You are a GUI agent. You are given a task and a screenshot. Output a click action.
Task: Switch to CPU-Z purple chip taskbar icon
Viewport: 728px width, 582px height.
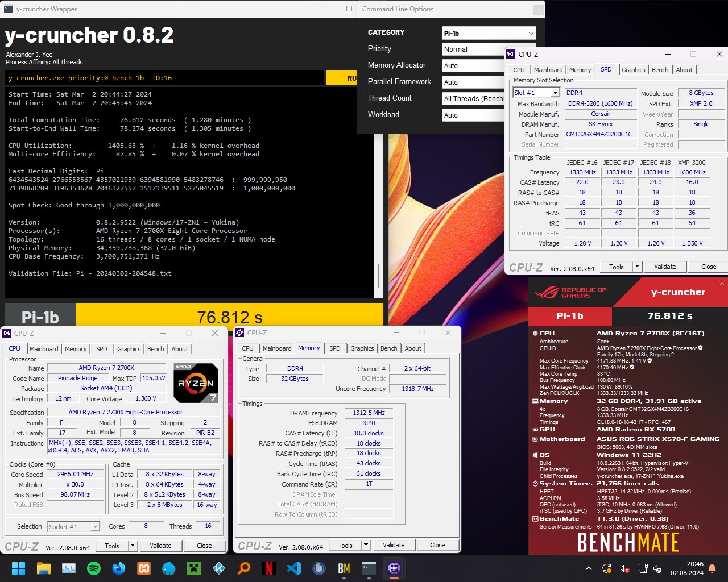(x=394, y=568)
